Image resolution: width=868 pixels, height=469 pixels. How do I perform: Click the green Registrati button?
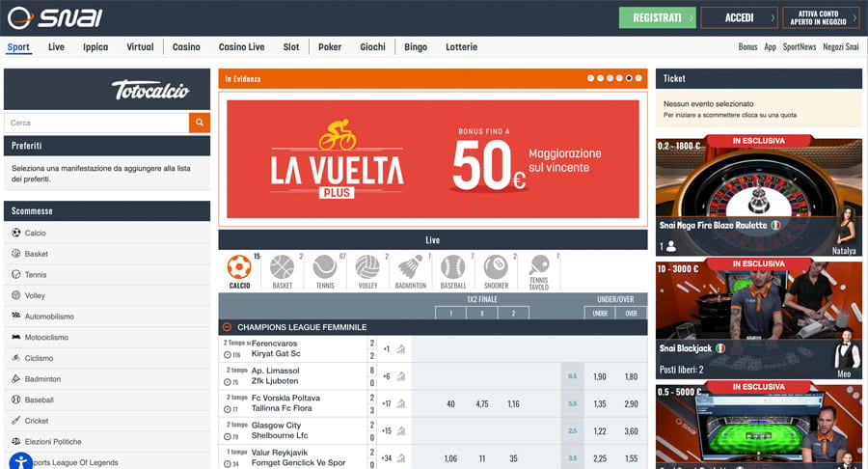657,17
